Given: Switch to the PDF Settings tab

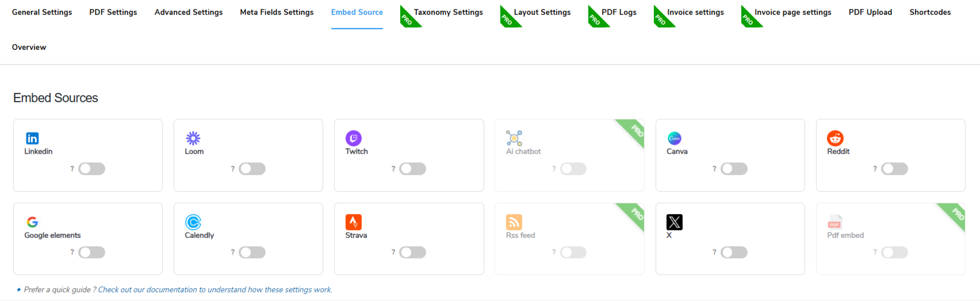Looking at the screenshot, I should coord(113,12).
